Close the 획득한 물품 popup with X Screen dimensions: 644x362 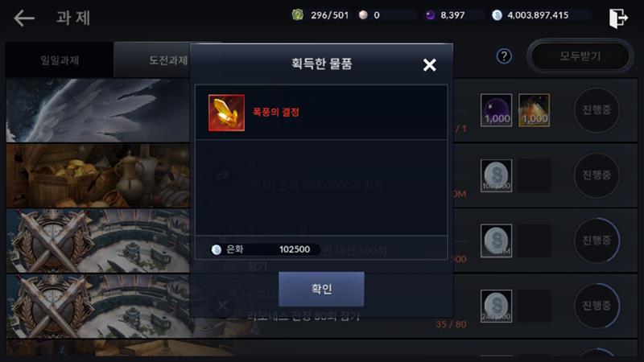coord(430,64)
